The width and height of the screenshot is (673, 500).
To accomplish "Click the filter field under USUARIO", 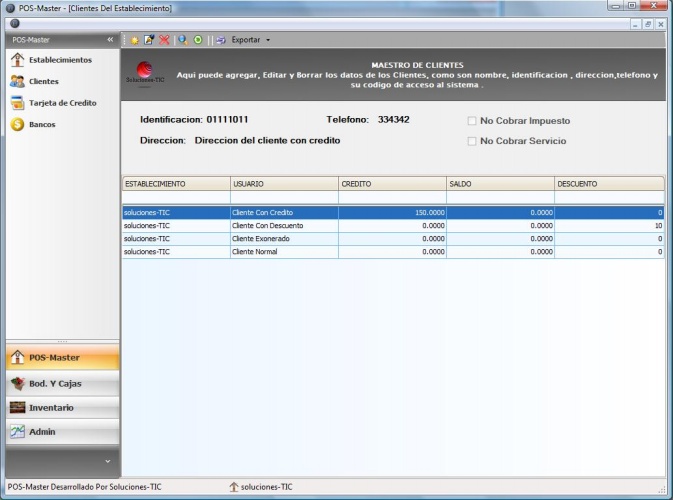I will tap(285, 197).
